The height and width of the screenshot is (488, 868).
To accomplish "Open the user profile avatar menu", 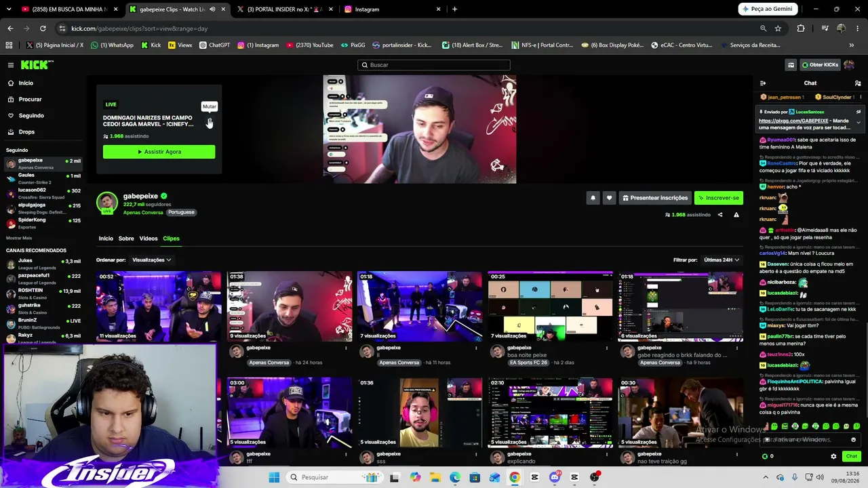I will 849,65.
